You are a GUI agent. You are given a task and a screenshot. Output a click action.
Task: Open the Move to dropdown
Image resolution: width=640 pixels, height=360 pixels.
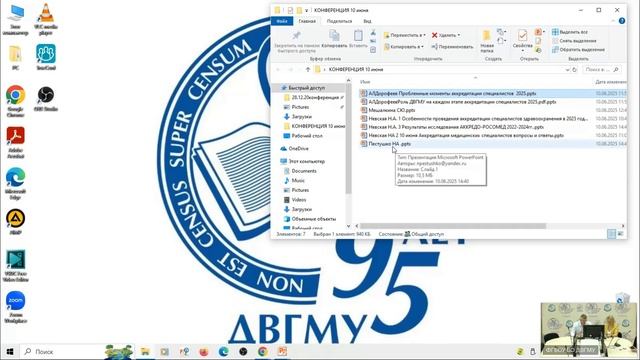click(x=404, y=35)
